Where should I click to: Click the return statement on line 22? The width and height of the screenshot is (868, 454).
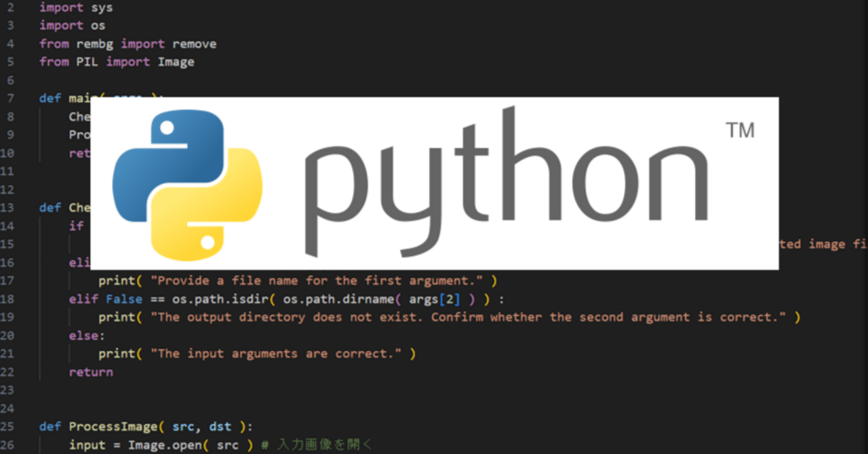tap(90, 371)
